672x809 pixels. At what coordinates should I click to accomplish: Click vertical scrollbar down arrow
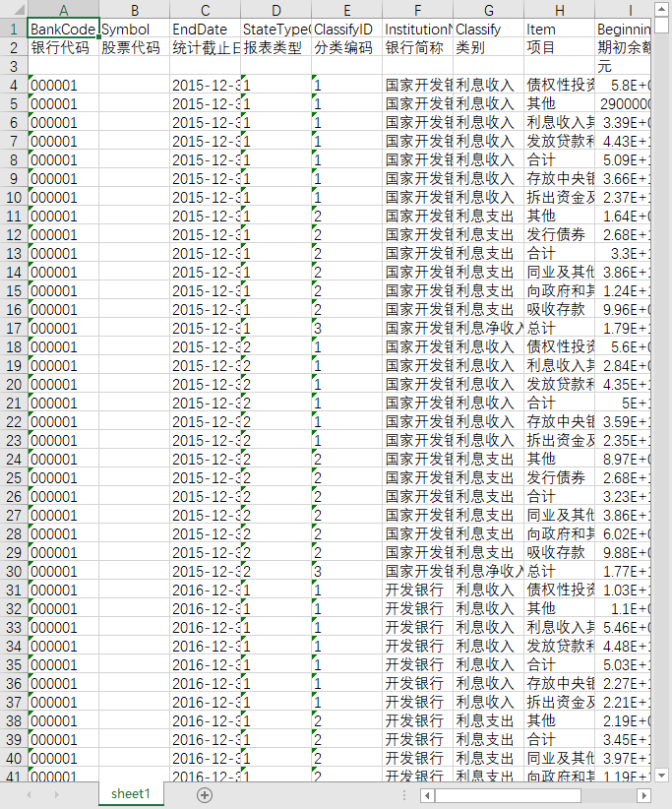click(x=662, y=775)
